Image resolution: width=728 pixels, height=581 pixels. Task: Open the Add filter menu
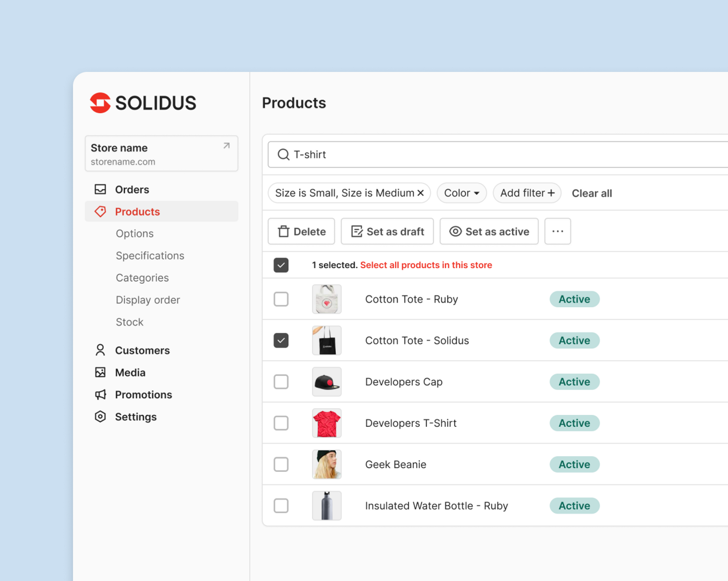(527, 193)
